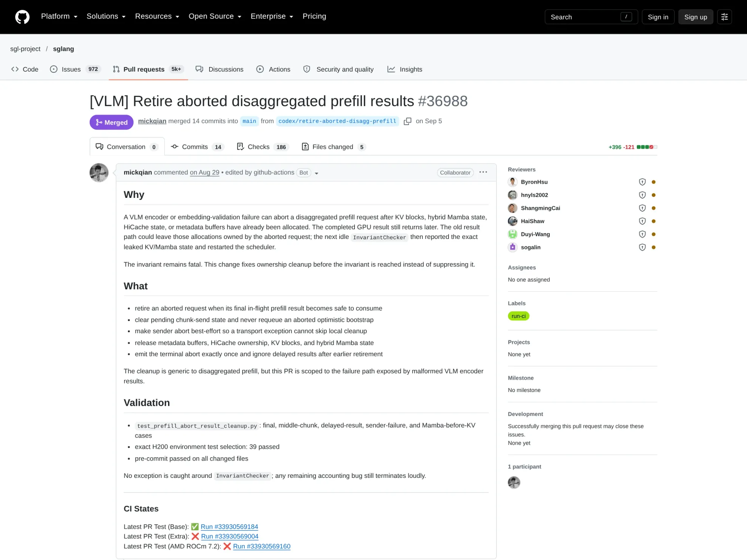Open the top-right appearance settings icon
This screenshot has width=747, height=560.
pos(724,17)
